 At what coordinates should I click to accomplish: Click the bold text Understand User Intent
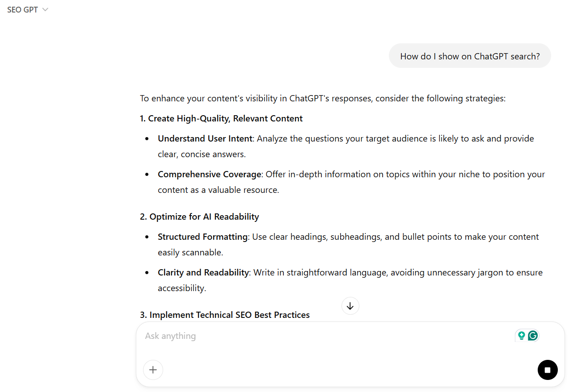(x=205, y=138)
